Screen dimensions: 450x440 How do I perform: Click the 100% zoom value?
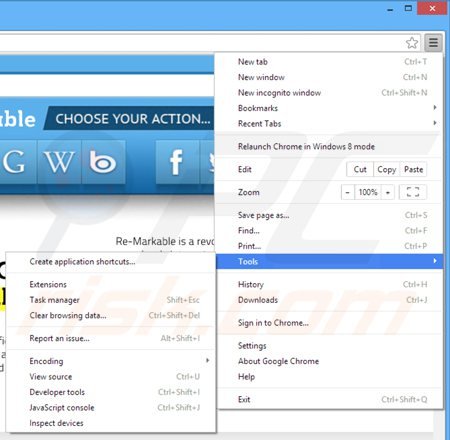point(368,192)
